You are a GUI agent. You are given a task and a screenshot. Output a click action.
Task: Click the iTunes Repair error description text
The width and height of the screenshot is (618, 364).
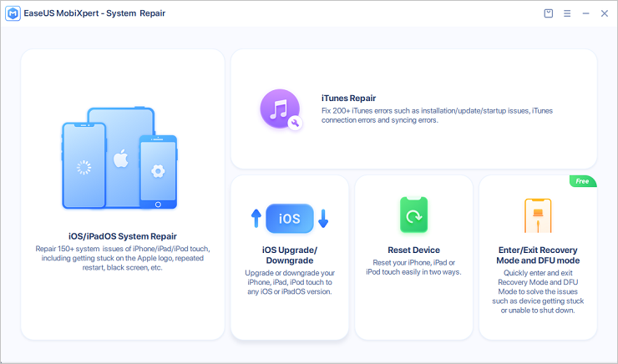point(437,115)
